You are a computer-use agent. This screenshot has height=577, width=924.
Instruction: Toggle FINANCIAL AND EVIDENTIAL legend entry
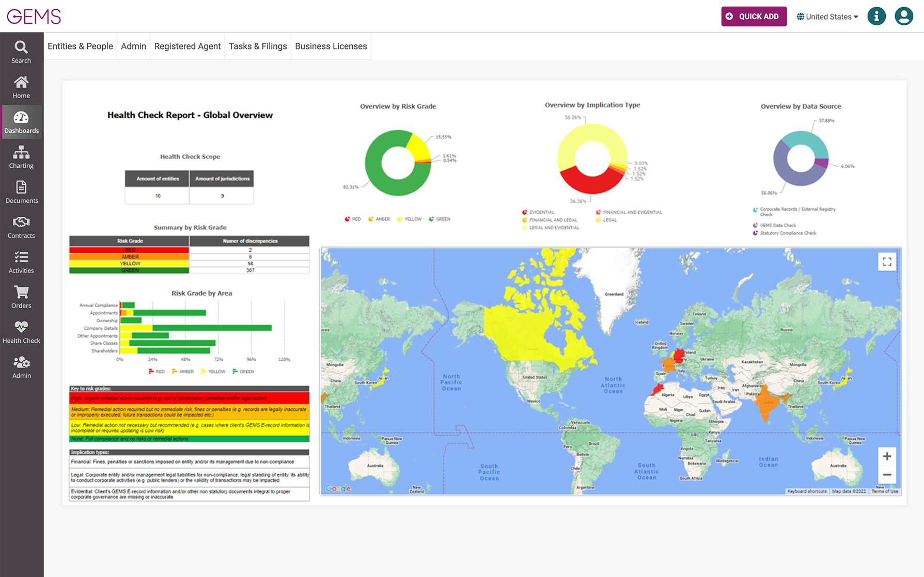click(x=629, y=212)
